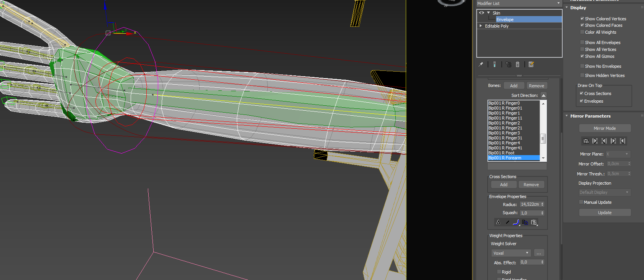Enable the Rigid checkbox
The image size is (644, 280).
click(499, 272)
